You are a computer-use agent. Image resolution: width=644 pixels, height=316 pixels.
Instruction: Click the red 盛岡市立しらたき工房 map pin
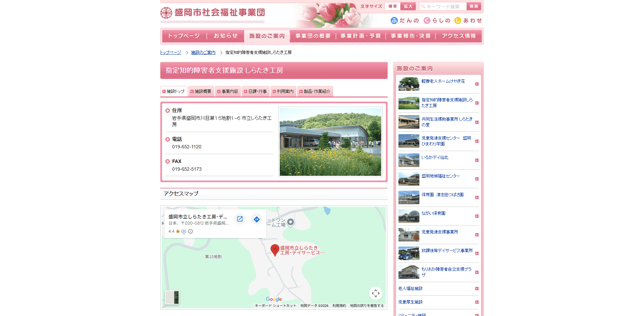pos(275,250)
